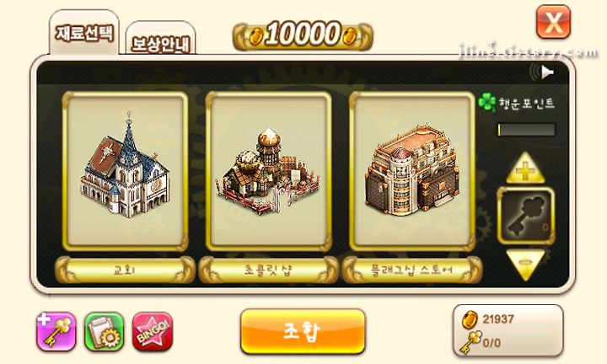Close the window with red X
This screenshot has height=364, width=607.
coord(553,22)
